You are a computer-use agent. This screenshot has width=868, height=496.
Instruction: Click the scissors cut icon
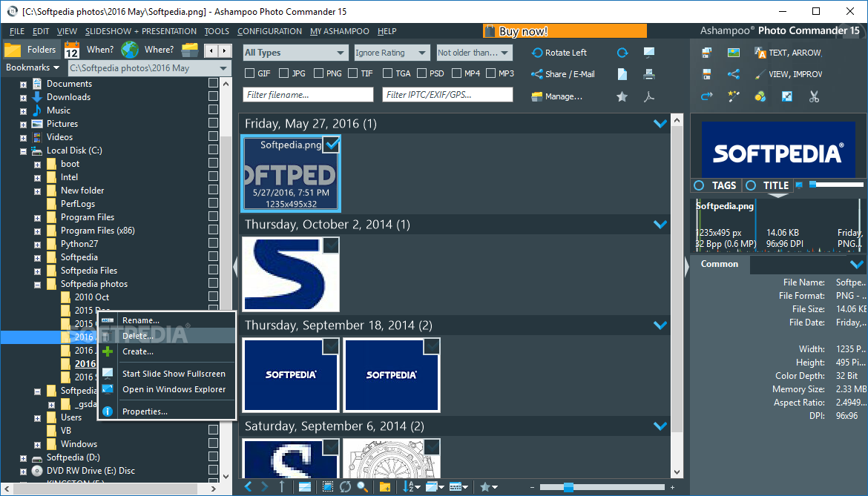[x=814, y=97]
